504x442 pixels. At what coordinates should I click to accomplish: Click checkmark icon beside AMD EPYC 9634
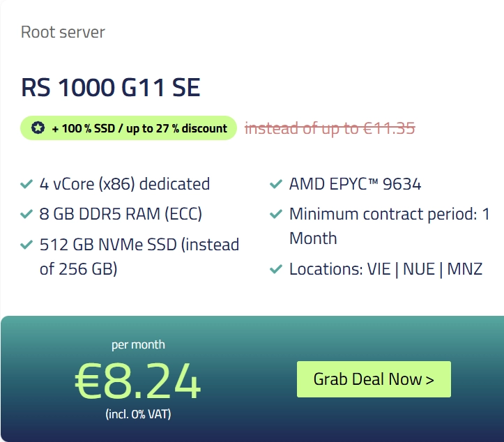[276, 184]
